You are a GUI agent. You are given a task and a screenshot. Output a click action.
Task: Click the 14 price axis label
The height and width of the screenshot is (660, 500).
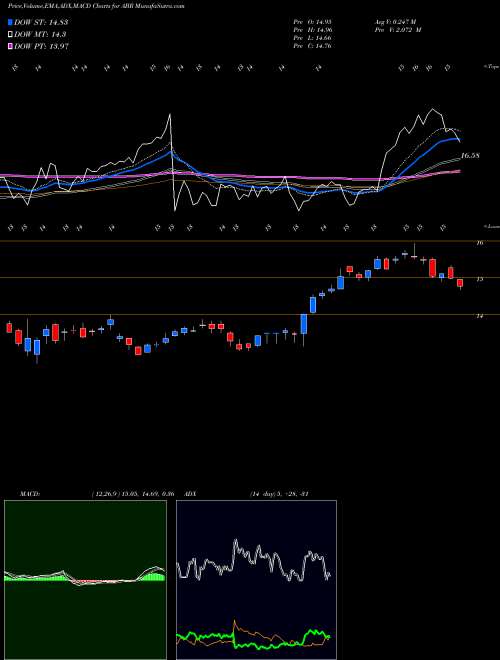(x=479, y=316)
